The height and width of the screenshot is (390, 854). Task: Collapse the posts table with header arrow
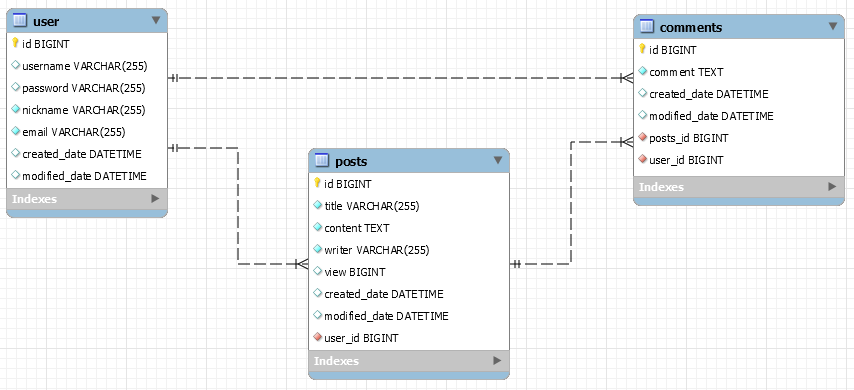(498, 160)
